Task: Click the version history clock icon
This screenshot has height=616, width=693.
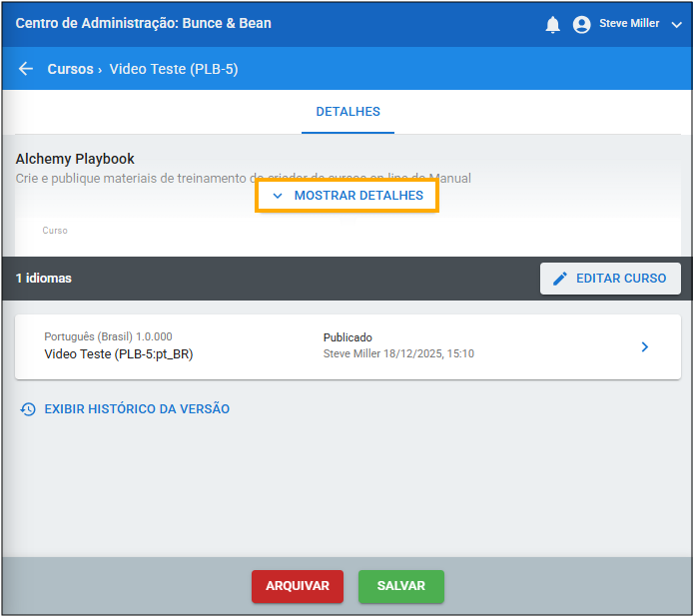Action: pyautogui.click(x=28, y=409)
